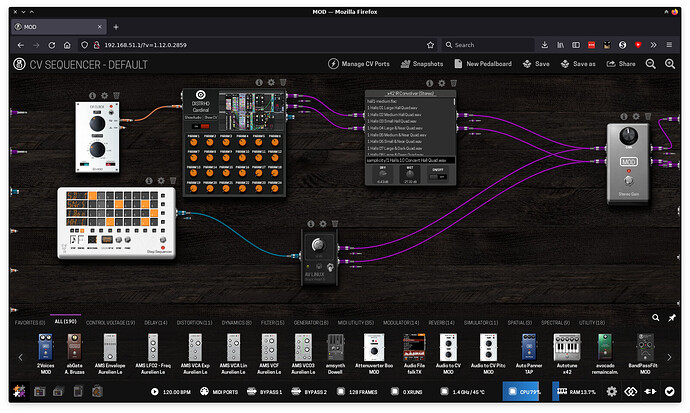This screenshot has height=413, width=690.
Task: Zoom in the pedalboard view
Action: [670, 64]
